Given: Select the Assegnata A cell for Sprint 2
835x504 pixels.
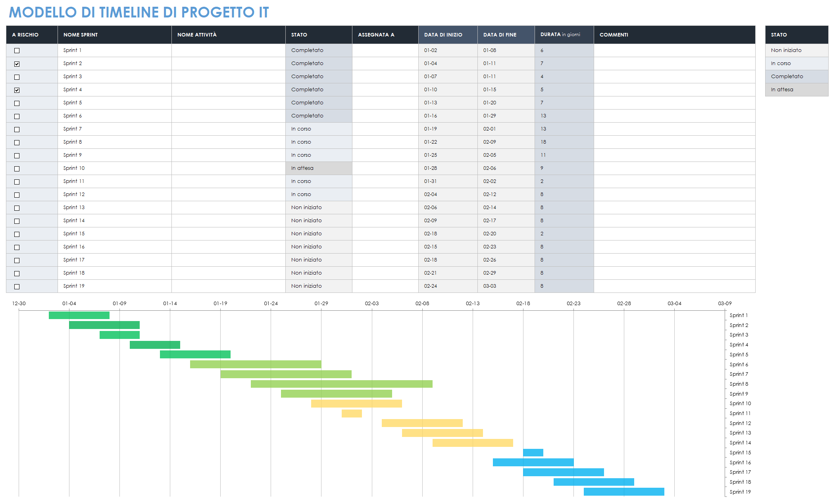Looking at the screenshot, I should (385, 63).
